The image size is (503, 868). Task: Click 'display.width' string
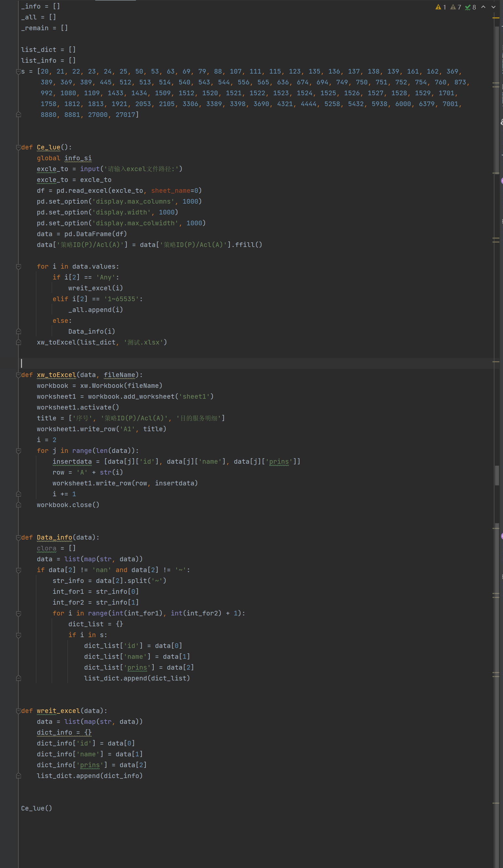coord(121,212)
